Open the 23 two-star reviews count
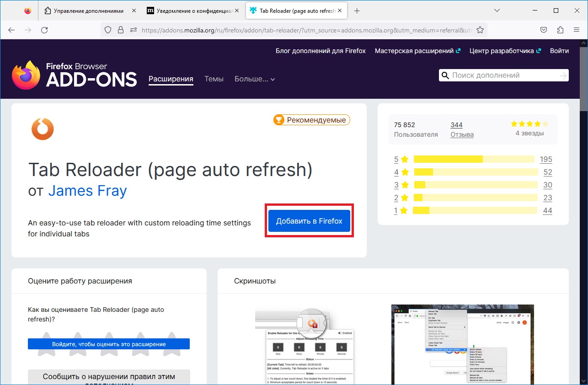 click(x=548, y=198)
